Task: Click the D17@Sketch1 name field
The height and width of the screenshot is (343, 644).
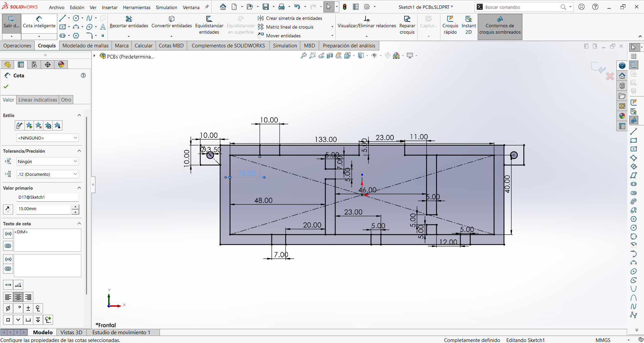Action: click(47, 197)
